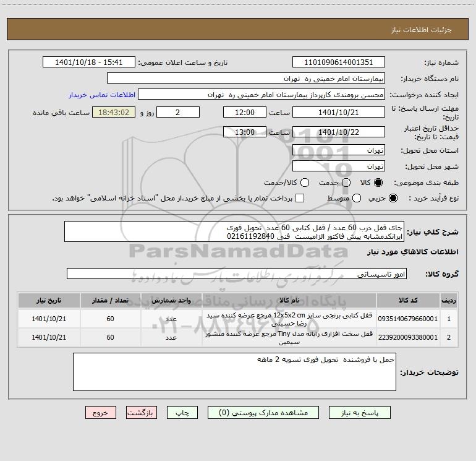Screen dimensions: 476x461
Task: Click the گروه کالا label
Action: point(442,274)
